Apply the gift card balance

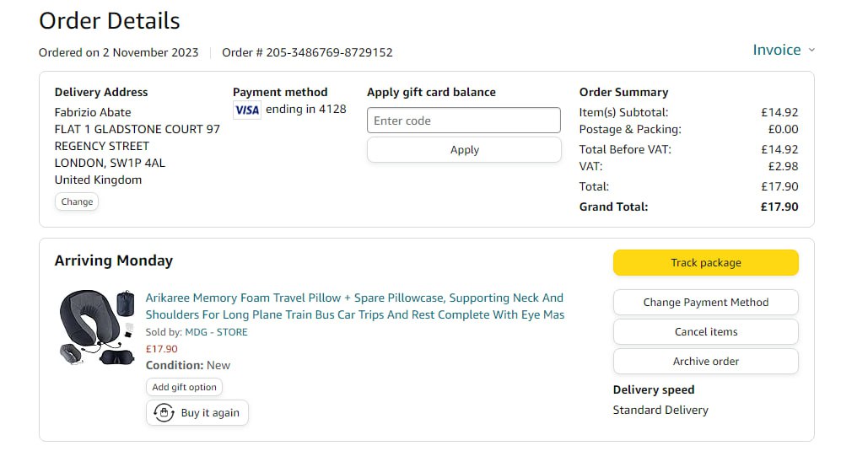[x=463, y=150]
